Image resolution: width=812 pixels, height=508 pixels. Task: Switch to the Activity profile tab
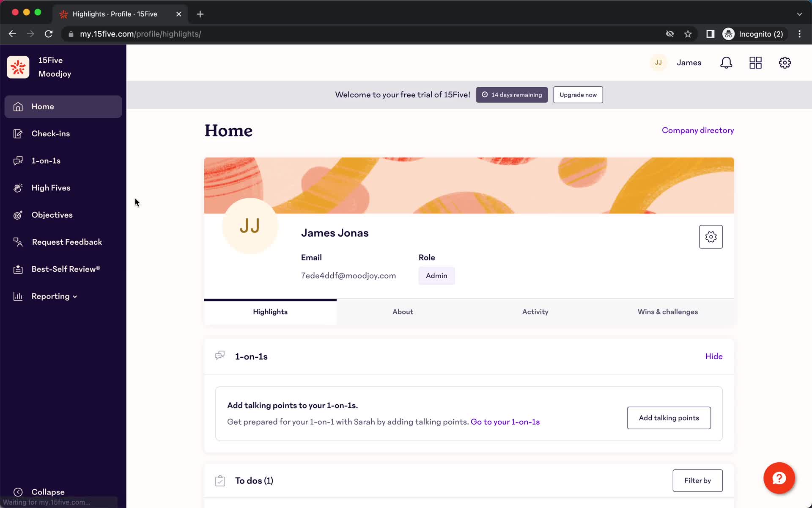pos(535,311)
